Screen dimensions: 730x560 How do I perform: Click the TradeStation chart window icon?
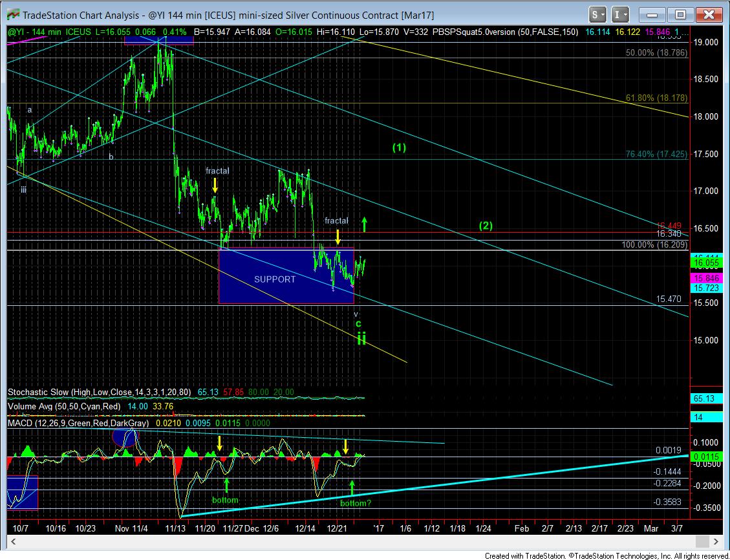click(x=12, y=15)
